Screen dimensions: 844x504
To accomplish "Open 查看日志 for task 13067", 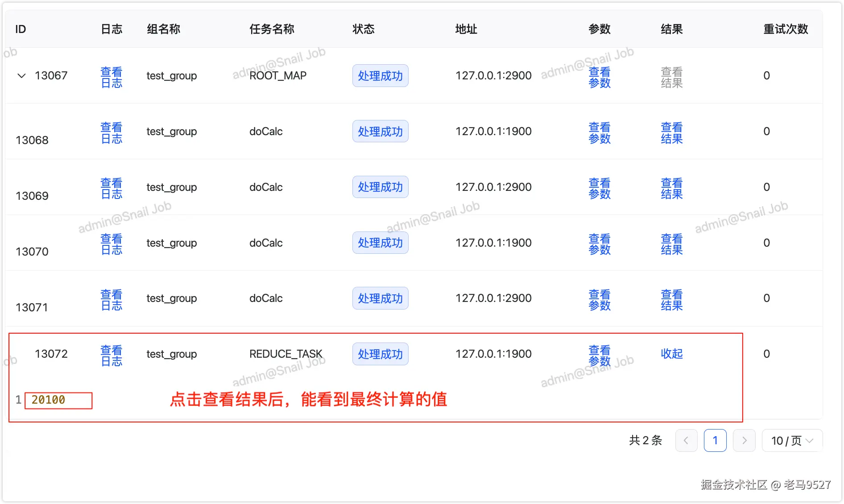I will tap(112, 77).
